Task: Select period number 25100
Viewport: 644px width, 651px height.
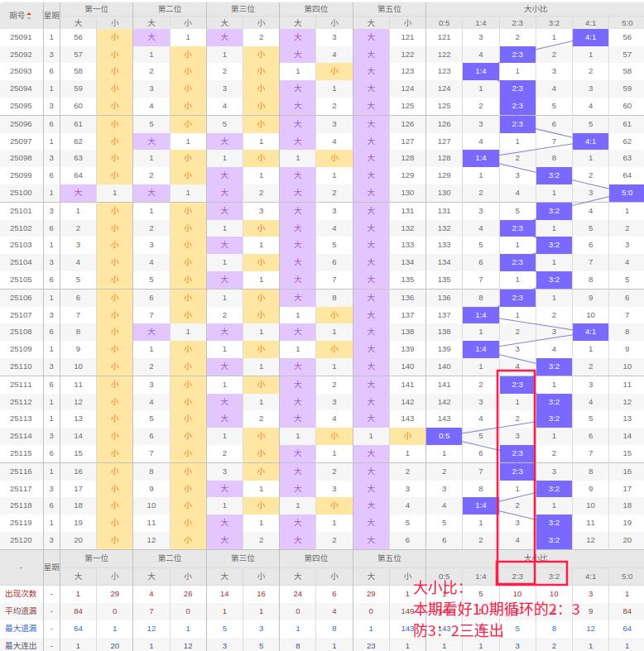Action: pos(21,193)
